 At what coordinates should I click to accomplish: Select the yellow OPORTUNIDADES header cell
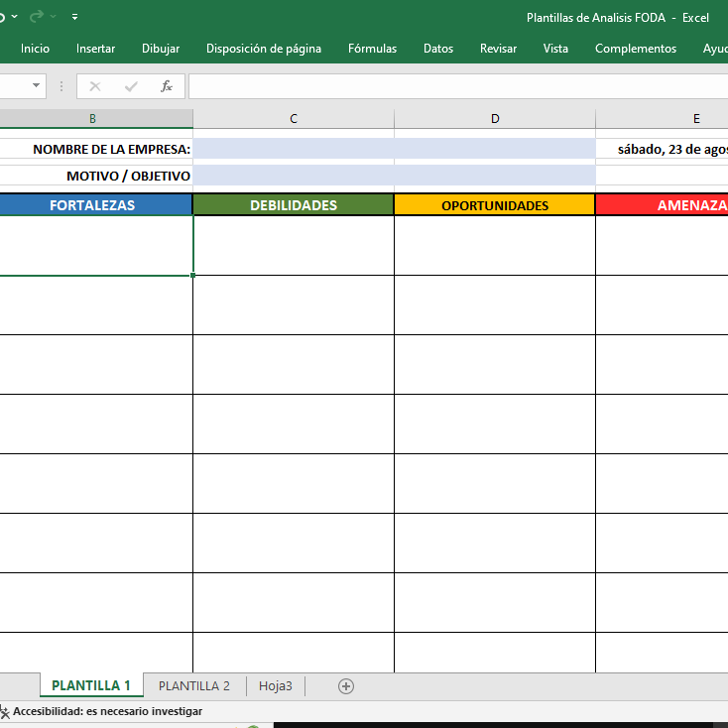coord(494,205)
